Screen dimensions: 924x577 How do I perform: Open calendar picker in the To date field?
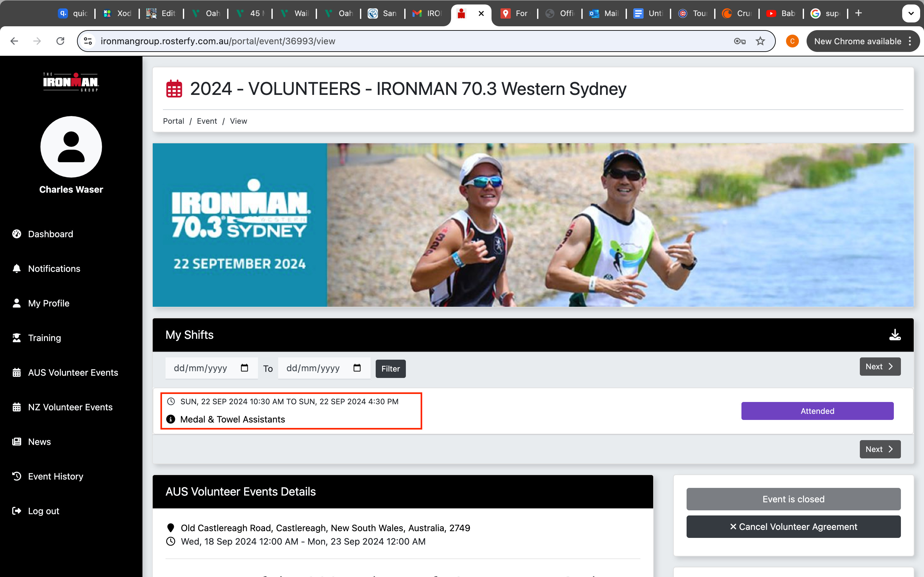coord(357,368)
